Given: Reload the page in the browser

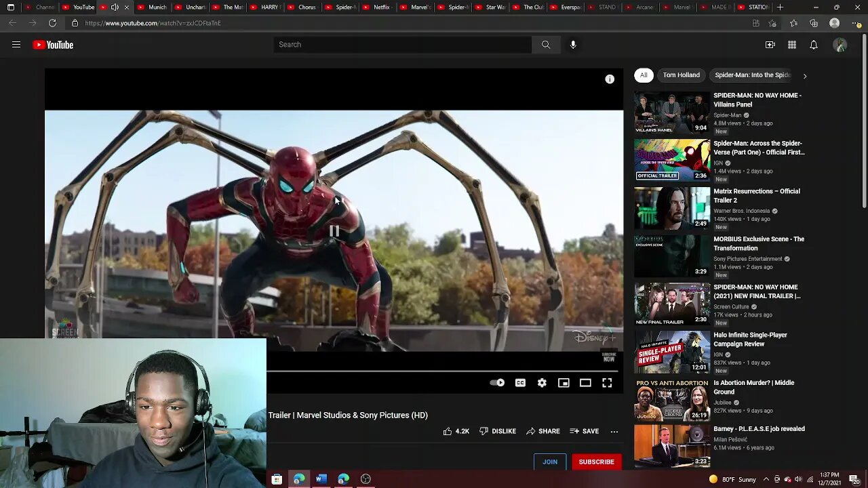Looking at the screenshot, I should [52, 23].
